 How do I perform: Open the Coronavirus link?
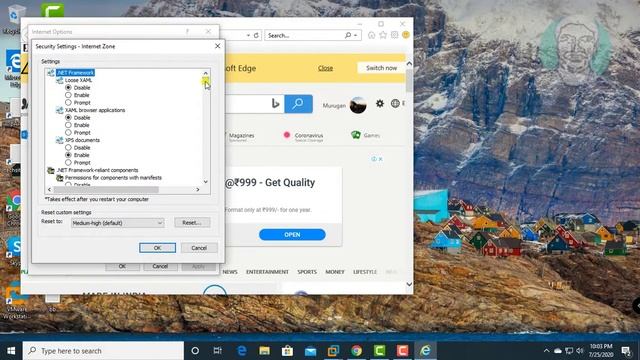tap(309, 136)
